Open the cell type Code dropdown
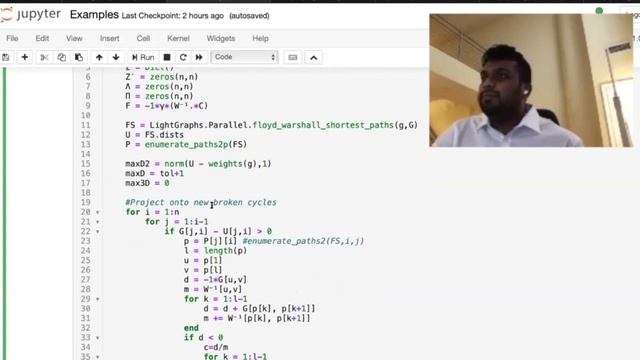This screenshot has width=640, height=360. click(244, 57)
